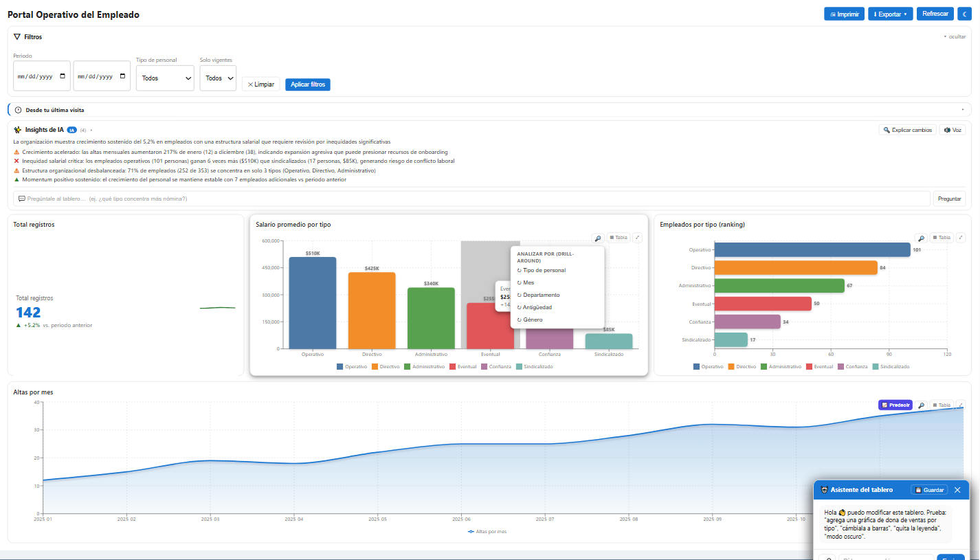
Task: Click the Predecir forecast button
Action: click(895, 405)
